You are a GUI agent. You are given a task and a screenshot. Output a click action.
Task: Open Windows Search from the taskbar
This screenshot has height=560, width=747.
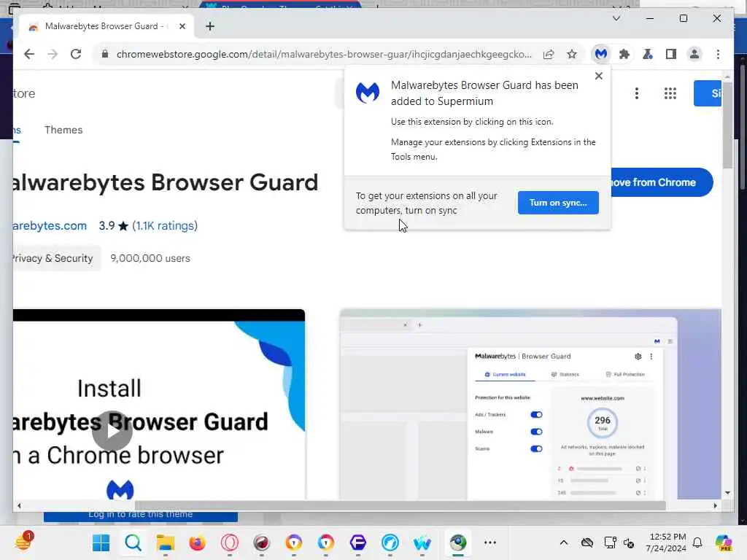click(x=133, y=542)
